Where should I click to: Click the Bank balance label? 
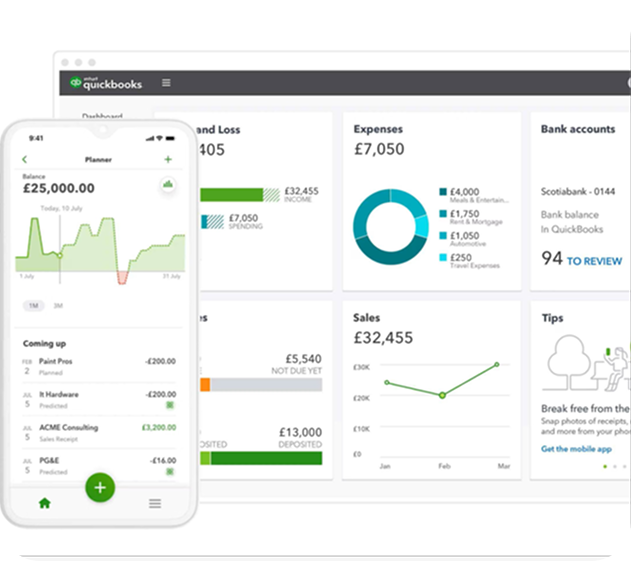click(569, 214)
